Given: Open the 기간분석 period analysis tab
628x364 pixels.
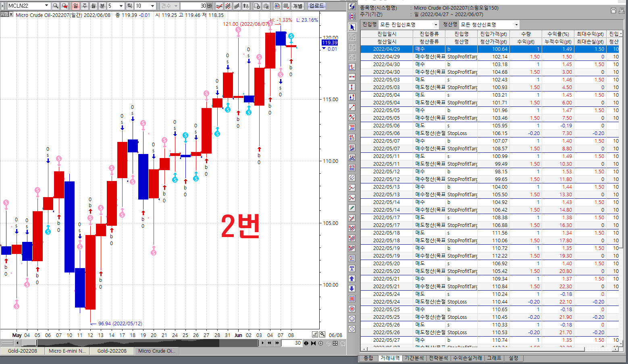Looking at the screenshot, I should tap(414, 358).
